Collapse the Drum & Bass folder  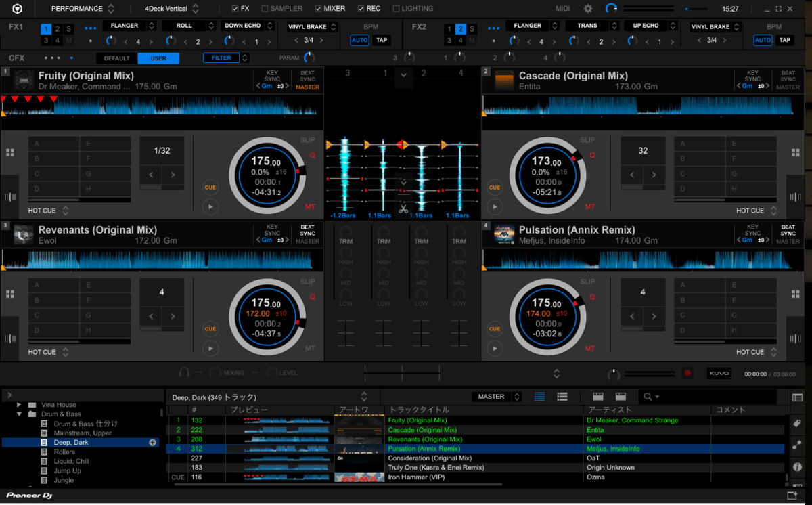click(x=20, y=414)
